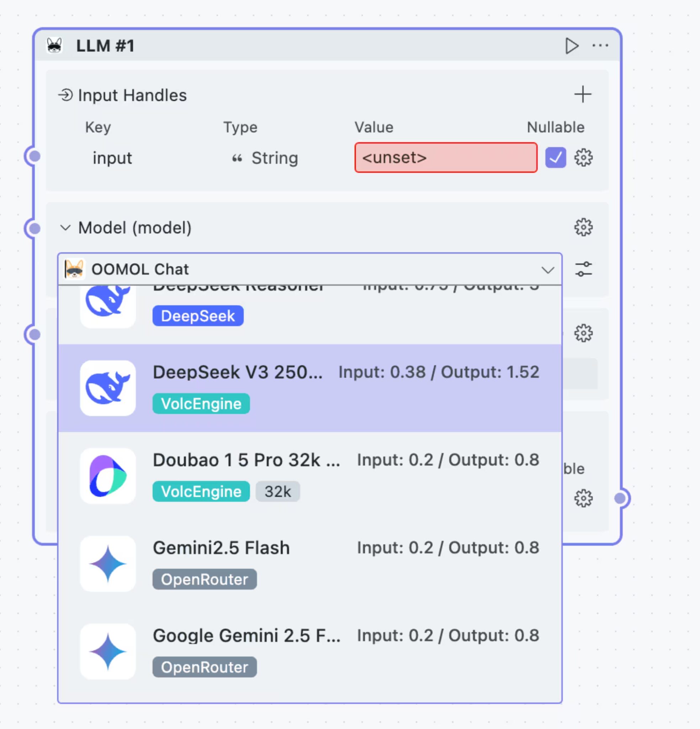The width and height of the screenshot is (700, 729).
Task: Toggle the Nullable checkbox for input
Action: (x=555, y=158)
